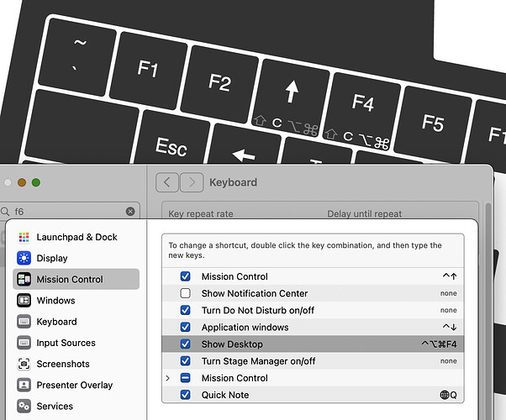Uncheck Application windows shortcut

pyautogui.click(x=185, y=327)
